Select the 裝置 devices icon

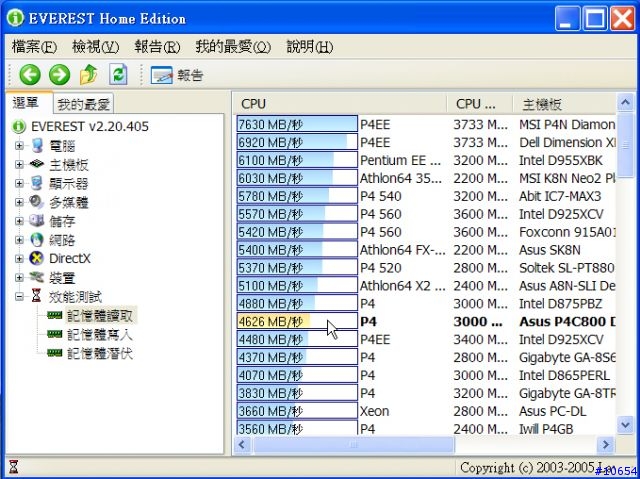point(37,277)
